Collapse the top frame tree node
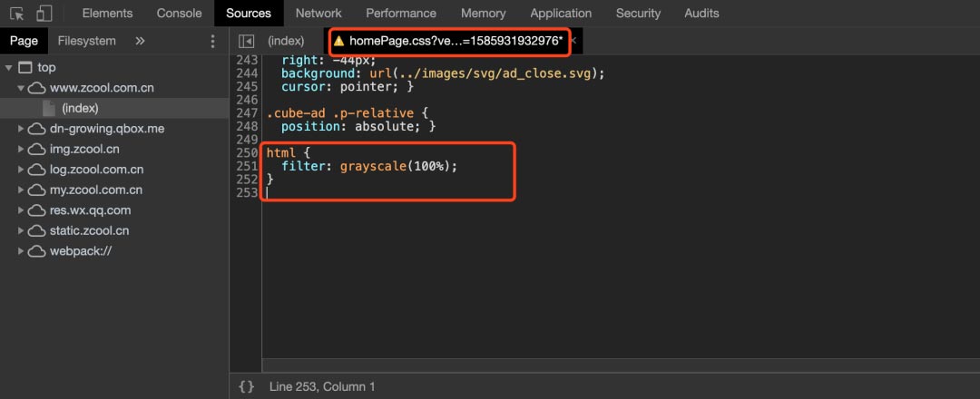 pos(9,67)
